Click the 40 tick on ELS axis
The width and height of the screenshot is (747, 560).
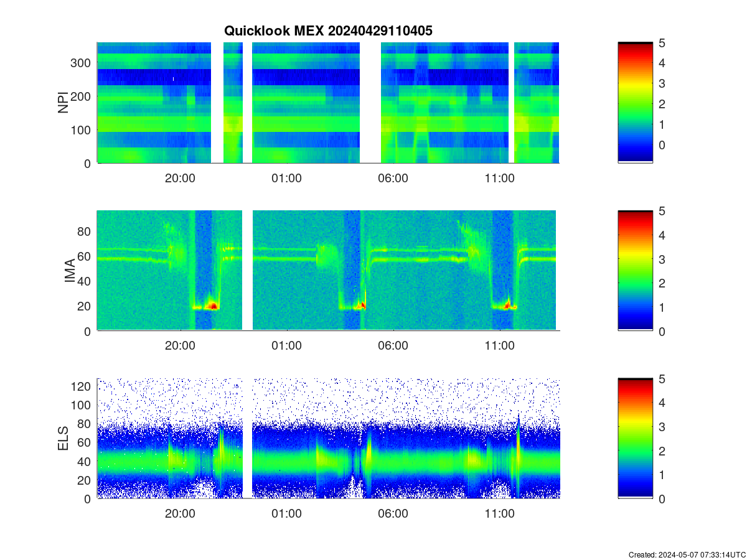tap(85, 461)
